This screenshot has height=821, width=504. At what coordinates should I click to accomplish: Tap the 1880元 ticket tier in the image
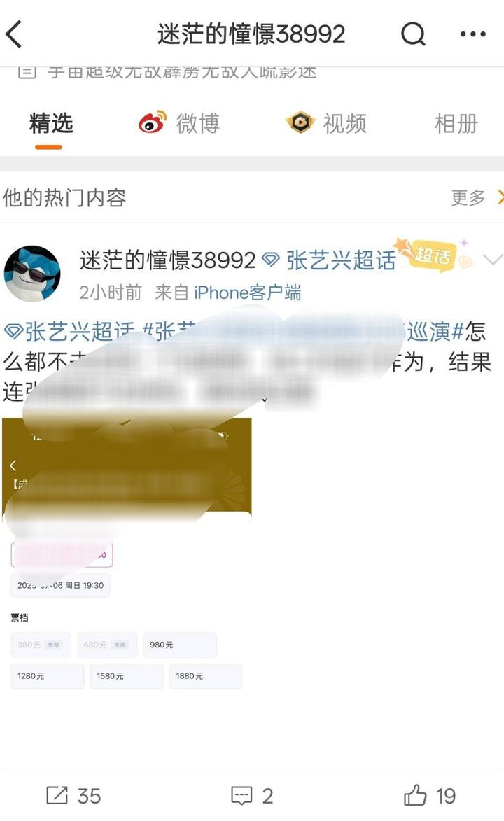point(205,676)
